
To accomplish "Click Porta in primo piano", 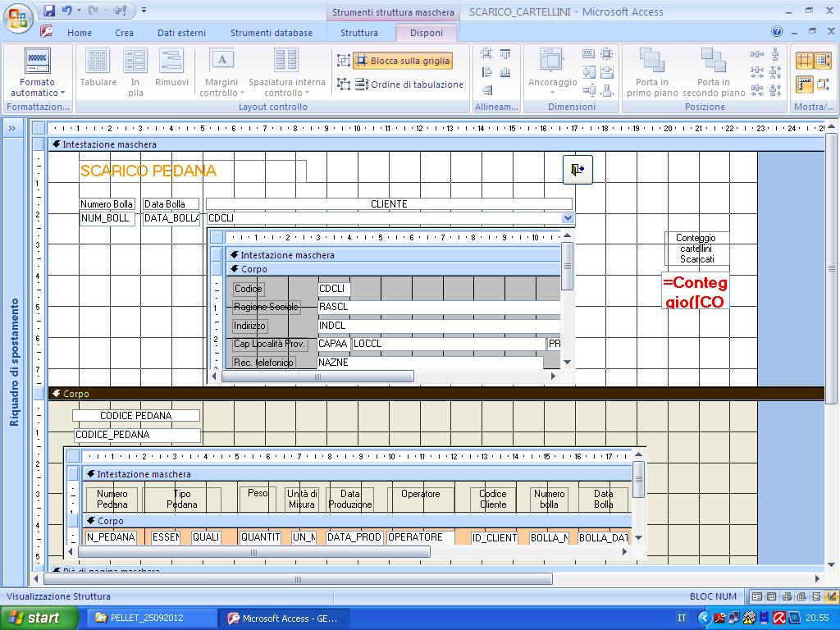I will [651, 72].
